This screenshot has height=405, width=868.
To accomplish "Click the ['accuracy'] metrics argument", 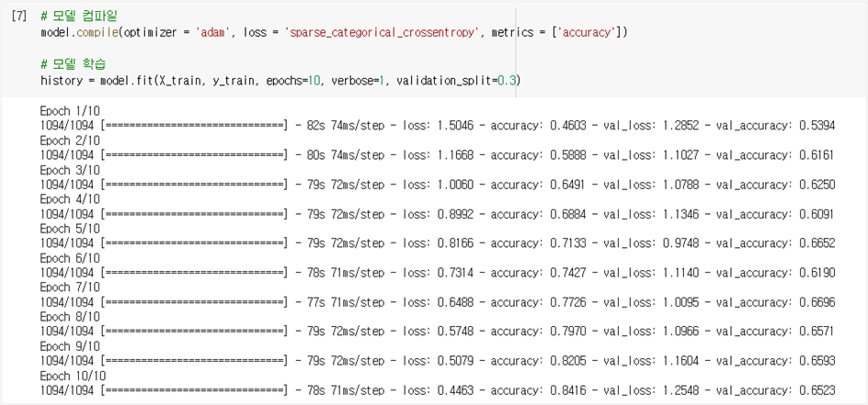I will pyautogui.click(x=587, y=32).
